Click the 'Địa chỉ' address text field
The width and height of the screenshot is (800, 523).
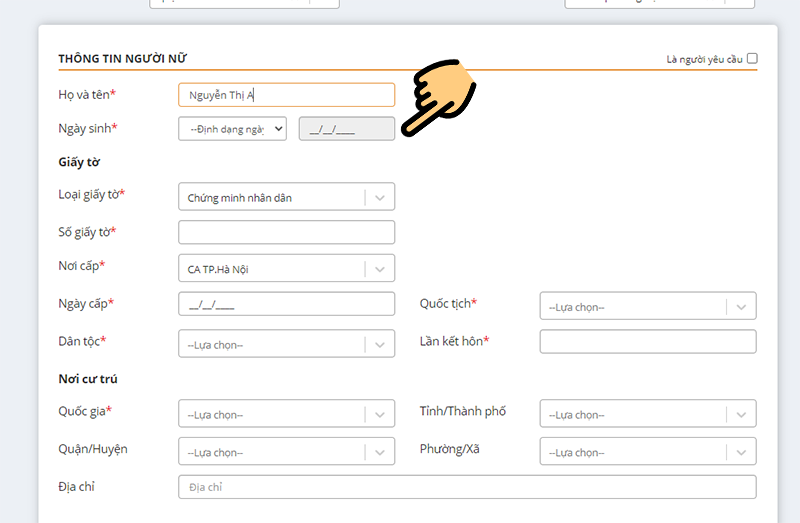pyautogui.click(x=467, y=487)
